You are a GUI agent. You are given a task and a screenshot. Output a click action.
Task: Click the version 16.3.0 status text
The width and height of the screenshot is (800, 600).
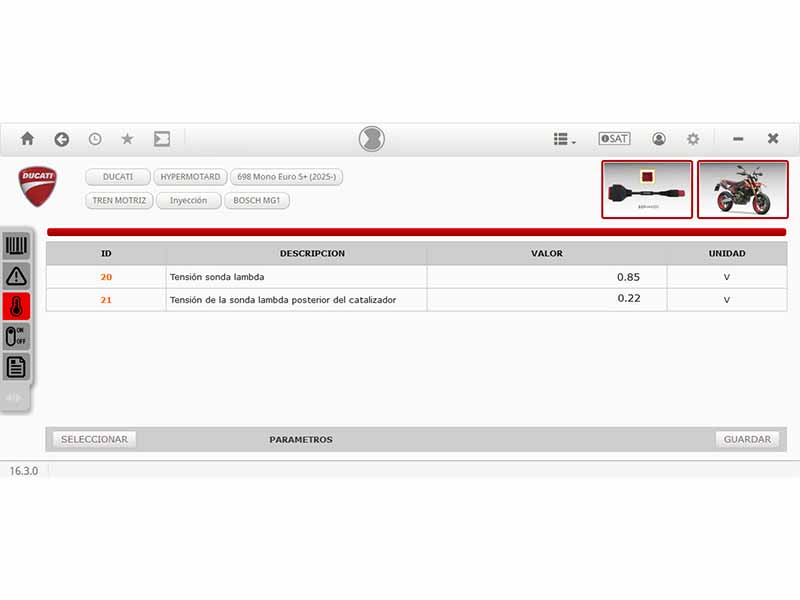click(x=24, y=471)
